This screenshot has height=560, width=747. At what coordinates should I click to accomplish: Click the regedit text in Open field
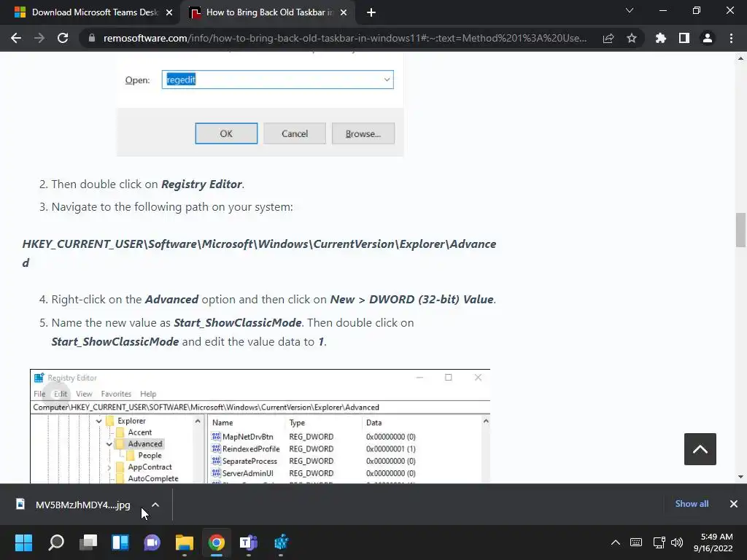(181, 79)
